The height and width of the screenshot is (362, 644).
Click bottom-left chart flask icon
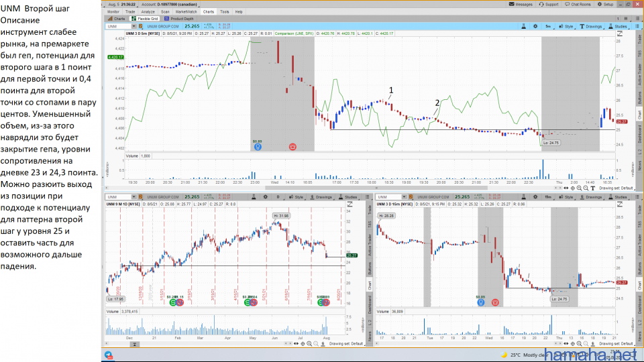pos(254,197)
